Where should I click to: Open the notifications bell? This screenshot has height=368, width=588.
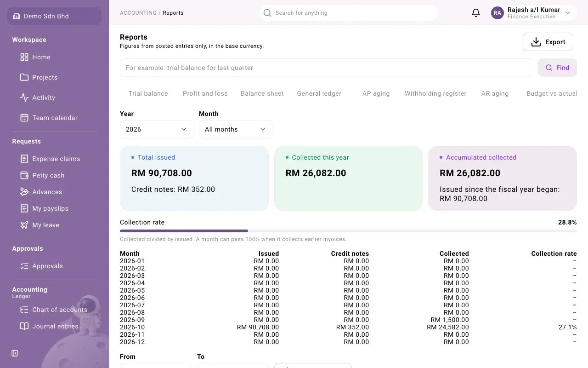pyautogui.click(x=476, y=13)
